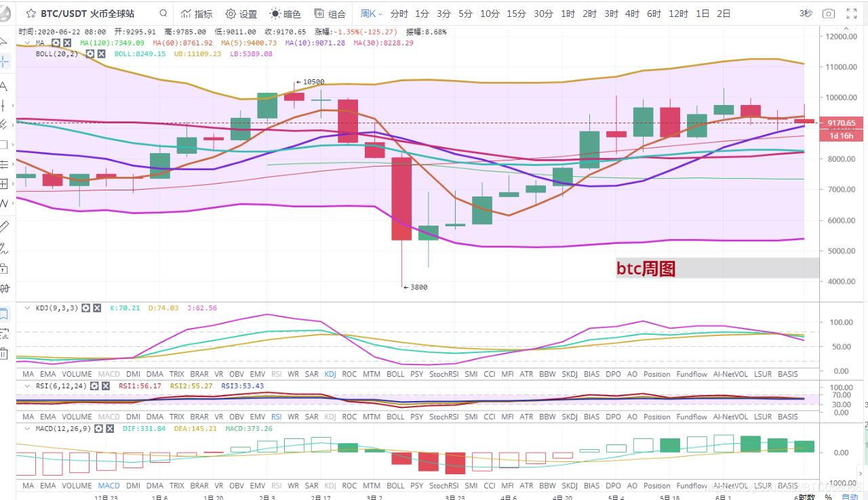Screen dimensions: 868x500
Task: Switch KDJ panel to BOLL indicator
Action: 395,374
